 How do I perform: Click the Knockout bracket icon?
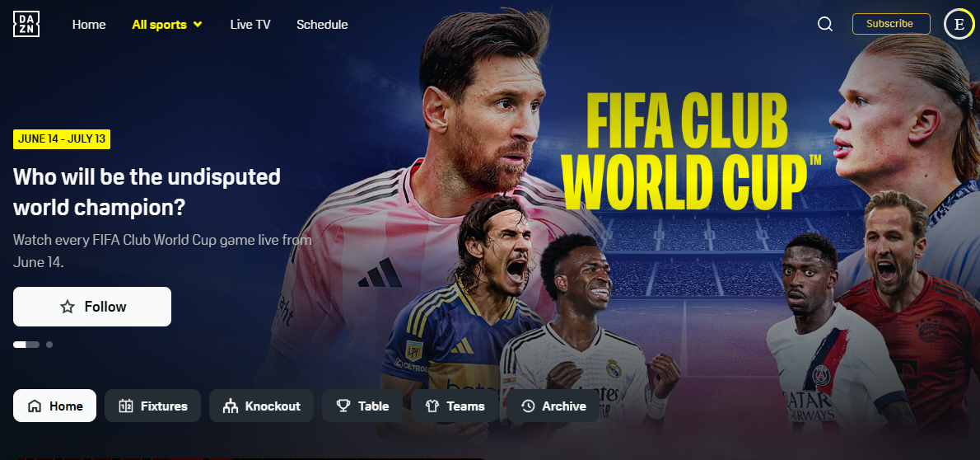[230, 406]
